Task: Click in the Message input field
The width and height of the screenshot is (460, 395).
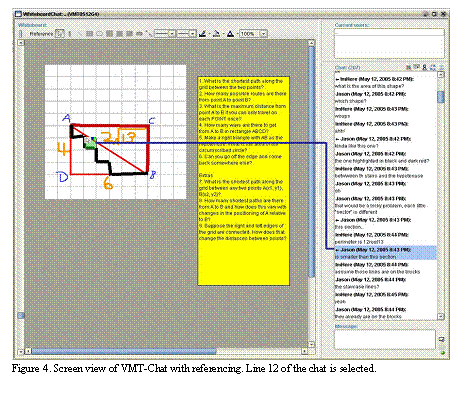Action: tap(385, 339)
